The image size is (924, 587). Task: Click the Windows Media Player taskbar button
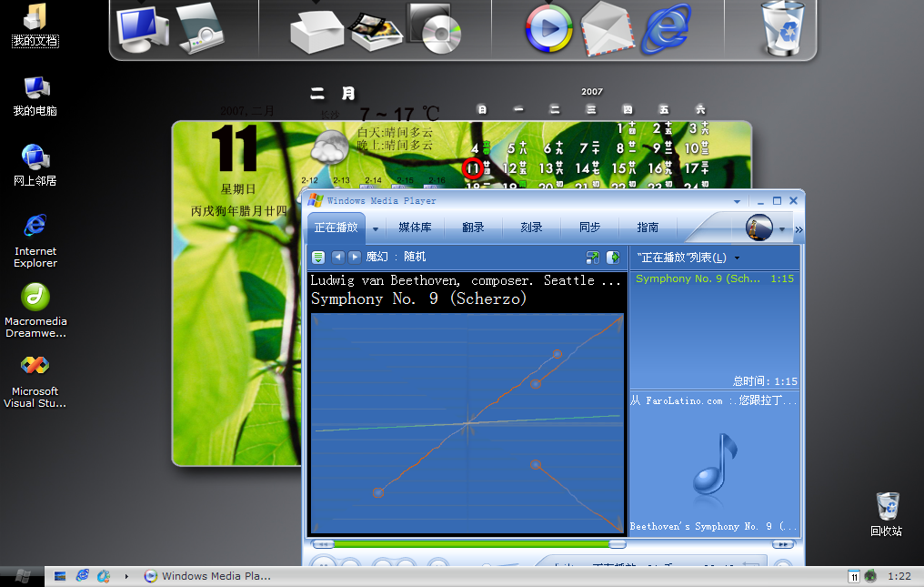[207, 576]
